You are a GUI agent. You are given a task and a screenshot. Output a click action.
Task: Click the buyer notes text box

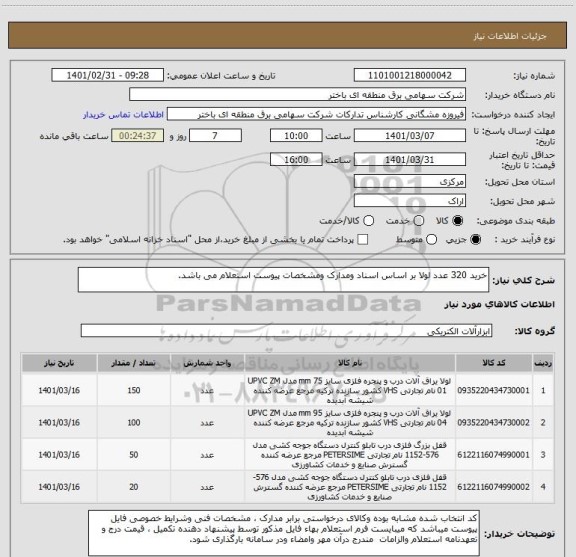tap(284, 533)
